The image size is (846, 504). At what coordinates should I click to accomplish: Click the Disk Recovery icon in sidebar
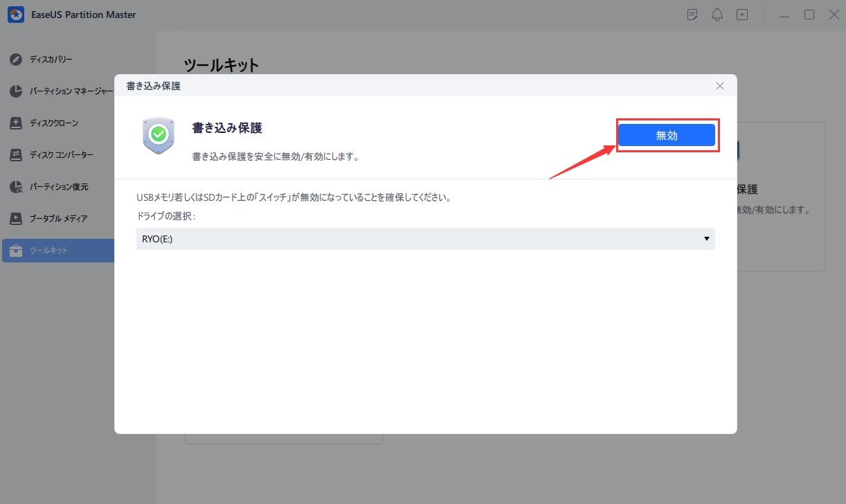(16, 60)
